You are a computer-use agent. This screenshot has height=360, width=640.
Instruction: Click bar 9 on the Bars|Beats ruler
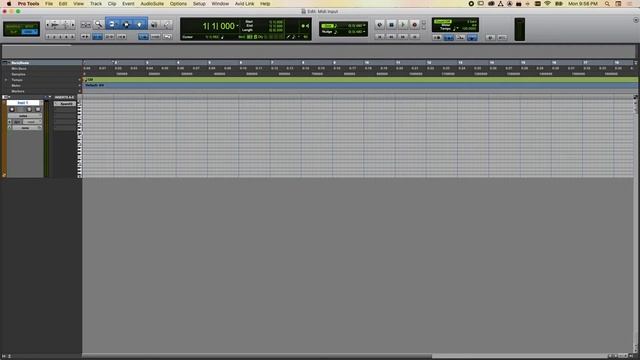point(335,63)
